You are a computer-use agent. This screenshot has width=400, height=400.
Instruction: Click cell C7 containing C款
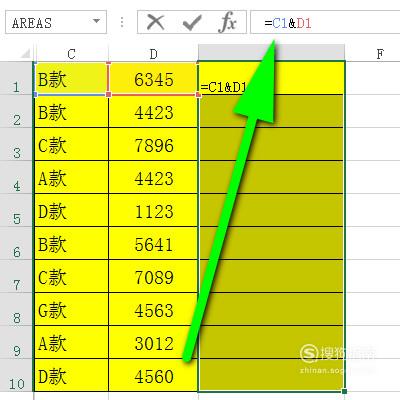[x=71, y=276]
